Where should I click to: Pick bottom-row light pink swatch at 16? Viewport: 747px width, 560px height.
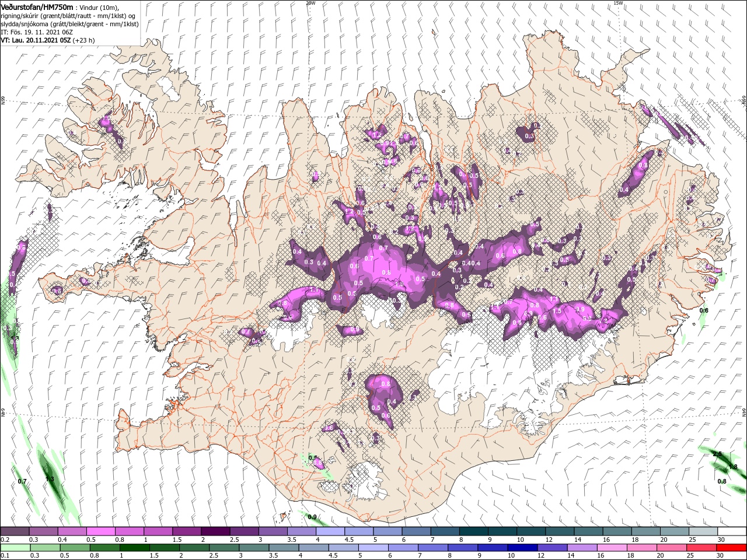612,548
